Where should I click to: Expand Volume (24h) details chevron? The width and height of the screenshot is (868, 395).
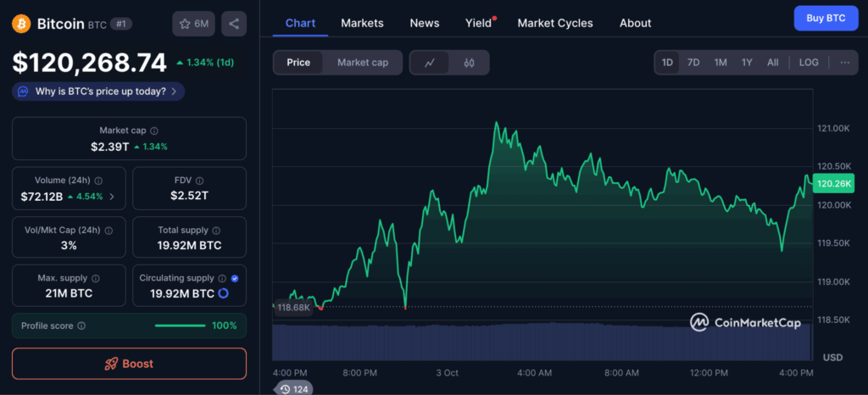coord(113,197)
